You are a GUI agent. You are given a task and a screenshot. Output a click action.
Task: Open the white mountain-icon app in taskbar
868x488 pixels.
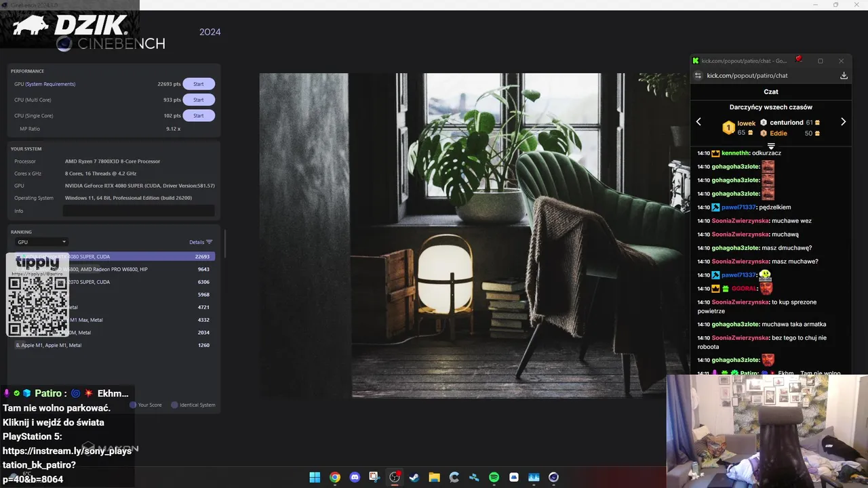(514, 477)
